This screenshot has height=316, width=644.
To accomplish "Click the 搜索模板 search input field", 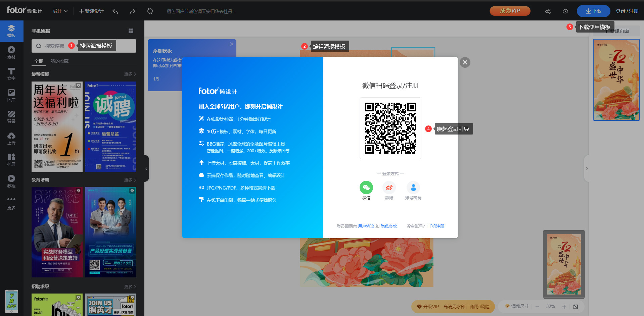I will (x=84, y=46).
